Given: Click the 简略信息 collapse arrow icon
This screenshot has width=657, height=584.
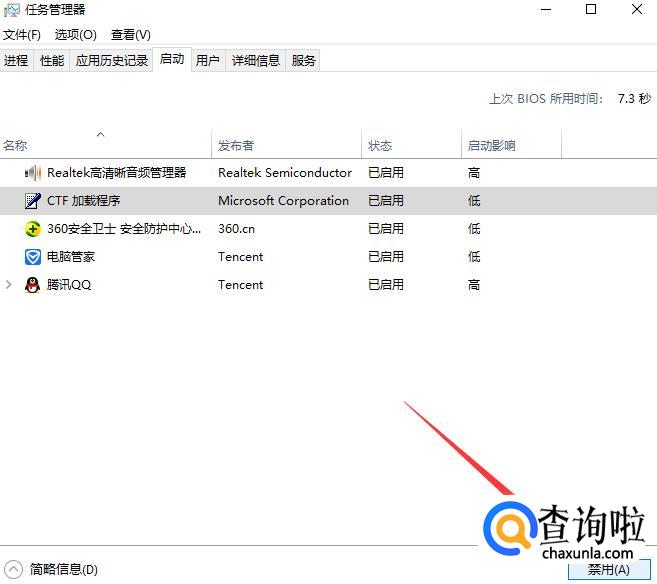Looking at the screenshot, I should click(x=13, y=569).
